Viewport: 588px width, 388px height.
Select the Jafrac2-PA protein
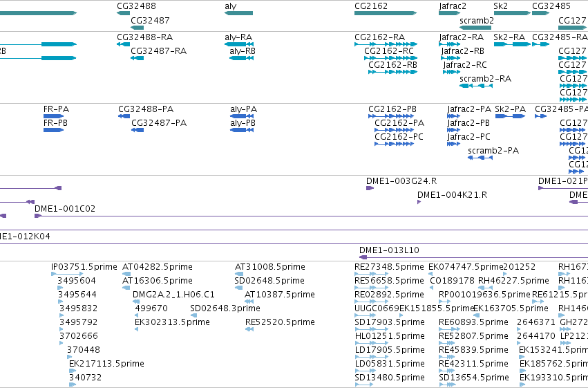click(x=453, y=116)
